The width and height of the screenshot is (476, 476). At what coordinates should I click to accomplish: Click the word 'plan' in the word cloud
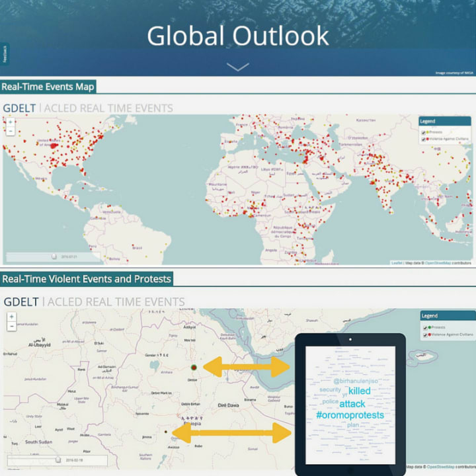click(353, 425)
